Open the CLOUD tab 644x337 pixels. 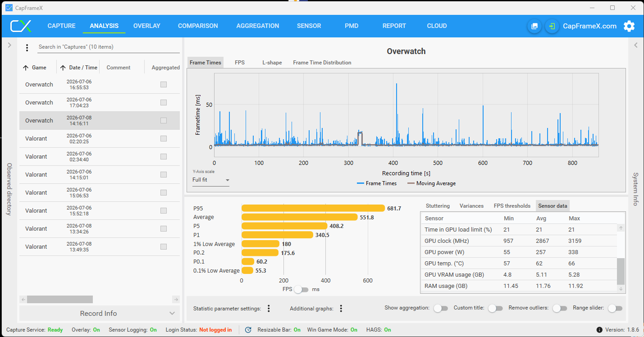[x=437, y=26]
